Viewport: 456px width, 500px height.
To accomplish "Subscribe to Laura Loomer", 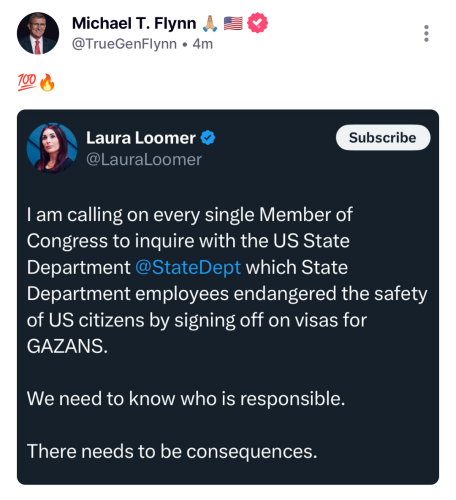I will (383, 137).
